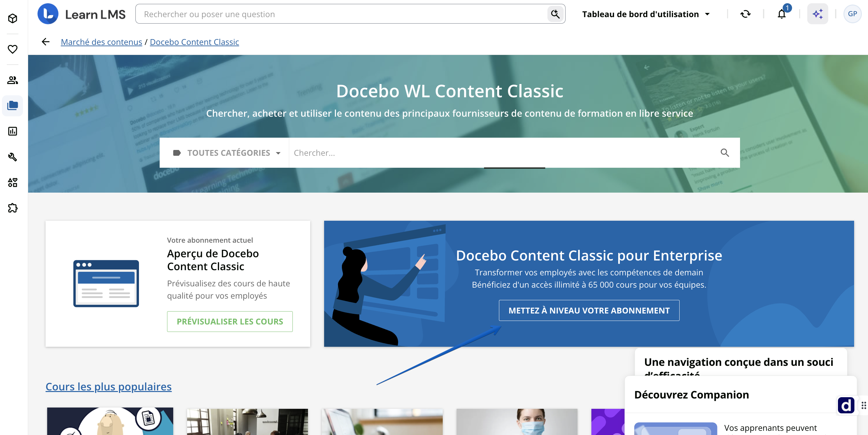This screenshot has width=868, height=435.
Task: Open second popular course thumbnail with office interior
Action: pyautogui.click(x=247, y=421)
